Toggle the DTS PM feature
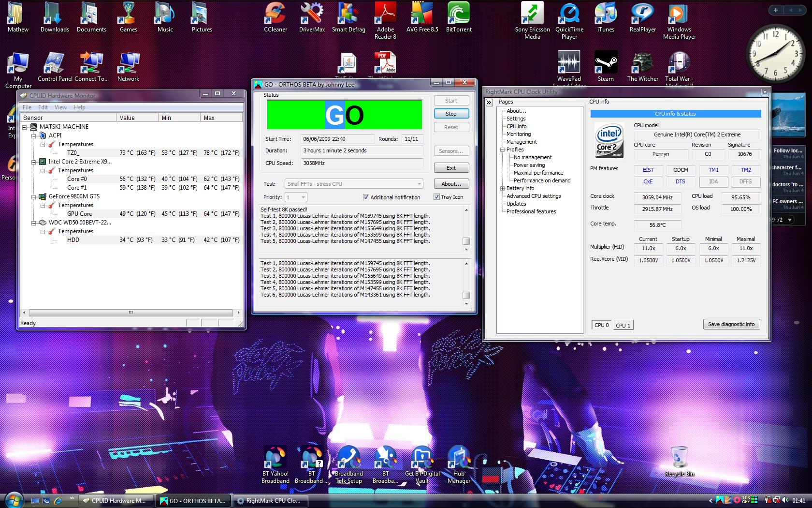The height and width of the screenshot is (508, 812). point(681,181)
